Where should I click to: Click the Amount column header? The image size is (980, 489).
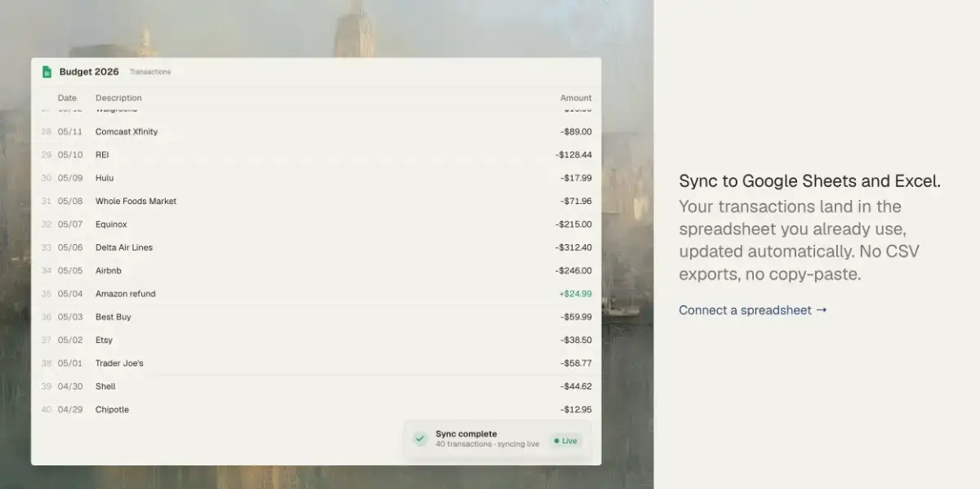(576, 98)
